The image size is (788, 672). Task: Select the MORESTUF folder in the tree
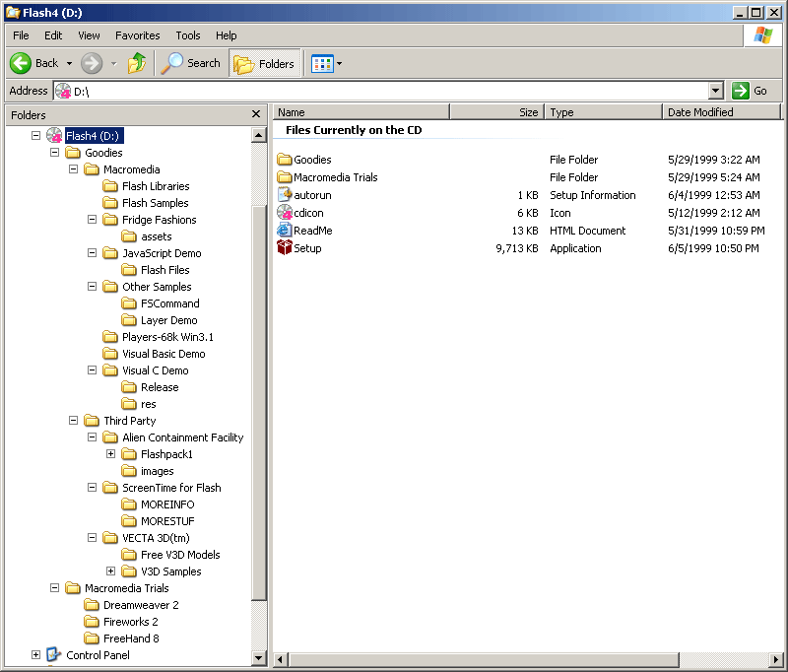point(159,520)
